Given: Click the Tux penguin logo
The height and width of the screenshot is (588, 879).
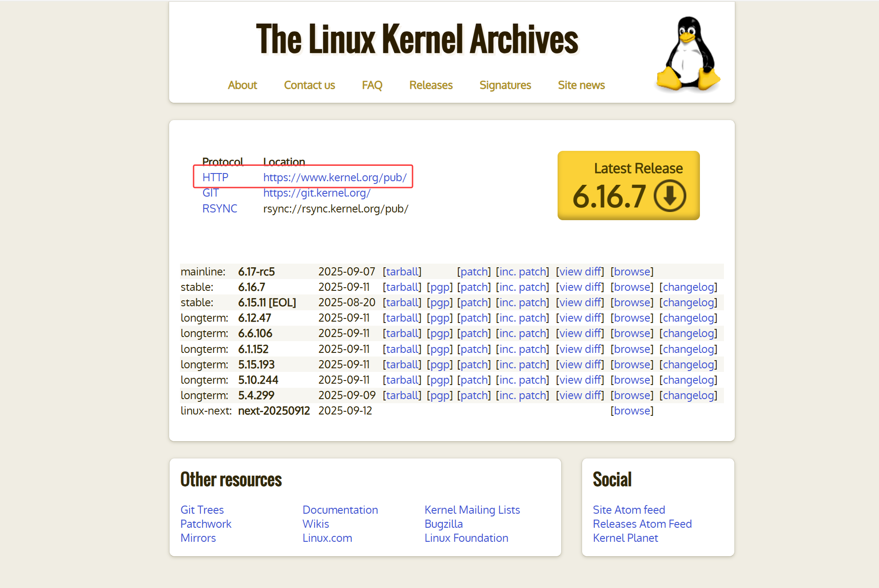Looking at the screenshot, I should pos(688,54).
